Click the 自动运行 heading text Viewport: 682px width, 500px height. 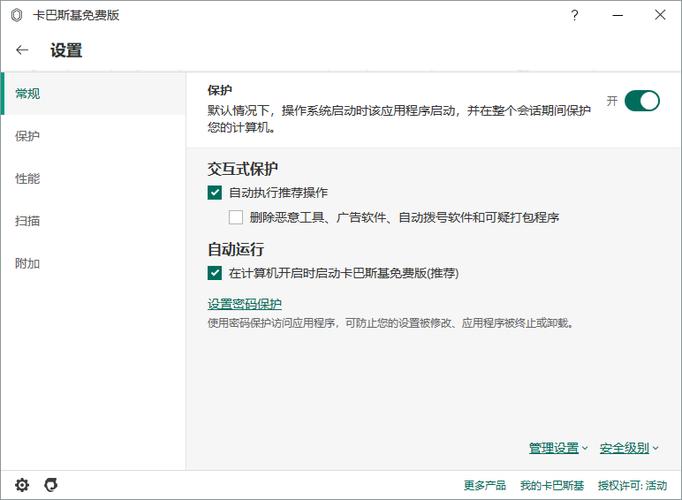pos(236,249)
